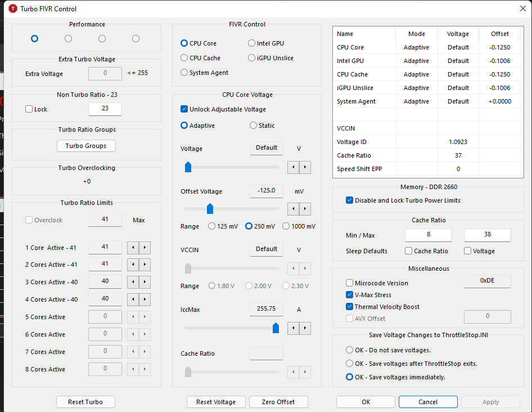
Task: Select the fourth Performance profile radio button
Action: pos(136,39)
